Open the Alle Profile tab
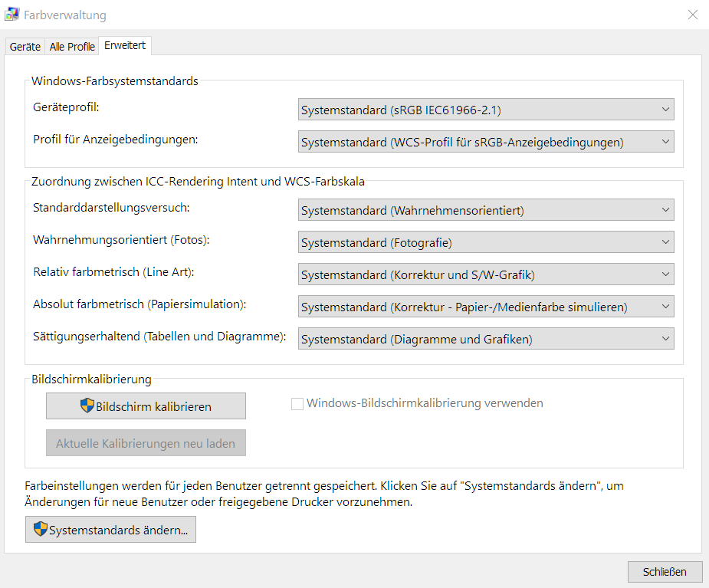The height and width of the screenshot is (588, 709). 72,47
